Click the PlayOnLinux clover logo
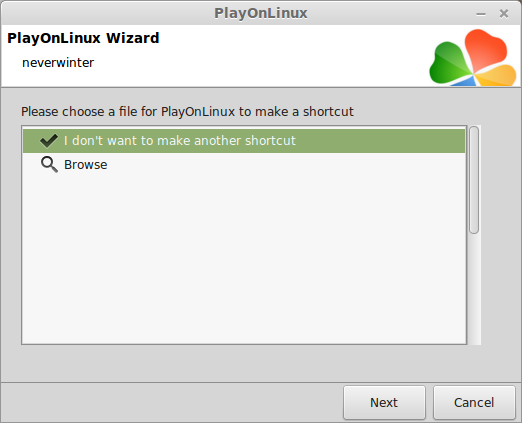This screenshot has height=423, width=522. pyautogui.click(x=473, y=57)
